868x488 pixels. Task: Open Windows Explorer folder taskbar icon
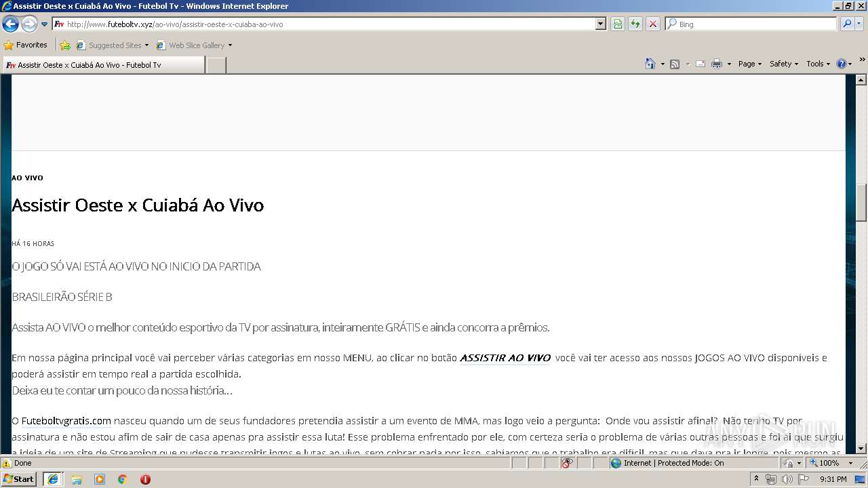(77, 479)
